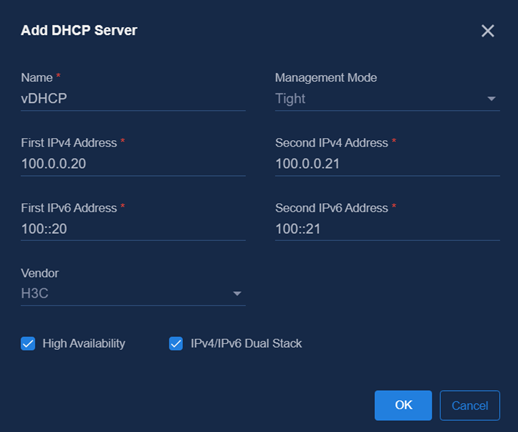518x432 pixels.
Task: Select the First IPv6 Address field
Action: point(133,229)
